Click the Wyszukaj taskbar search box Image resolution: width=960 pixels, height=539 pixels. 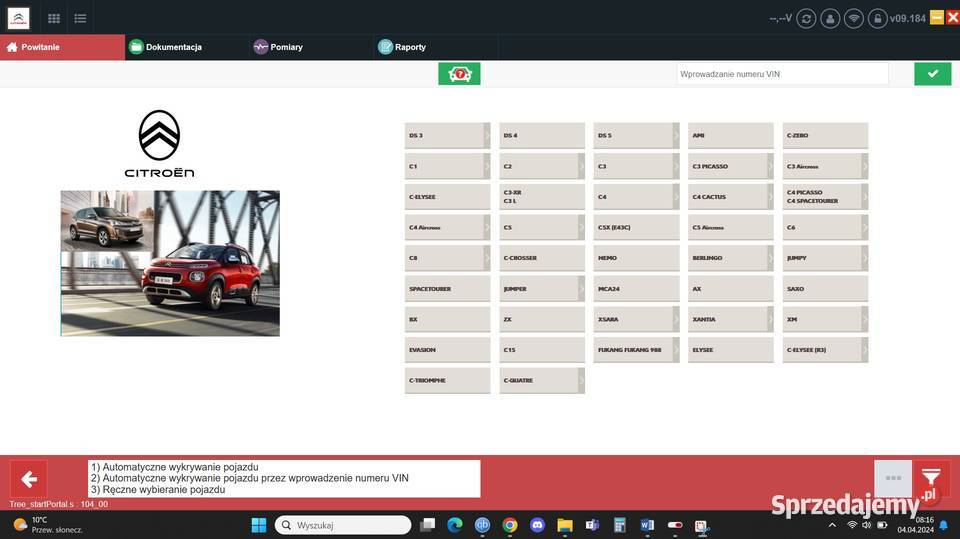pyautogui.click(x=343, y=525)
